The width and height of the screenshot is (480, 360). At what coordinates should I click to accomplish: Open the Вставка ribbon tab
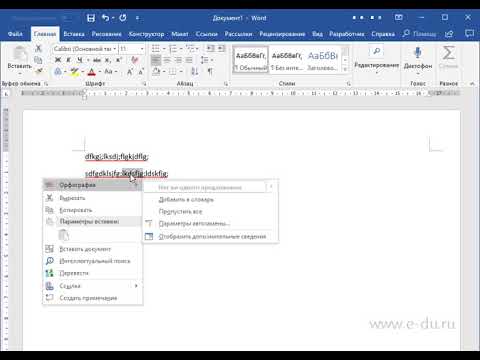74,34
